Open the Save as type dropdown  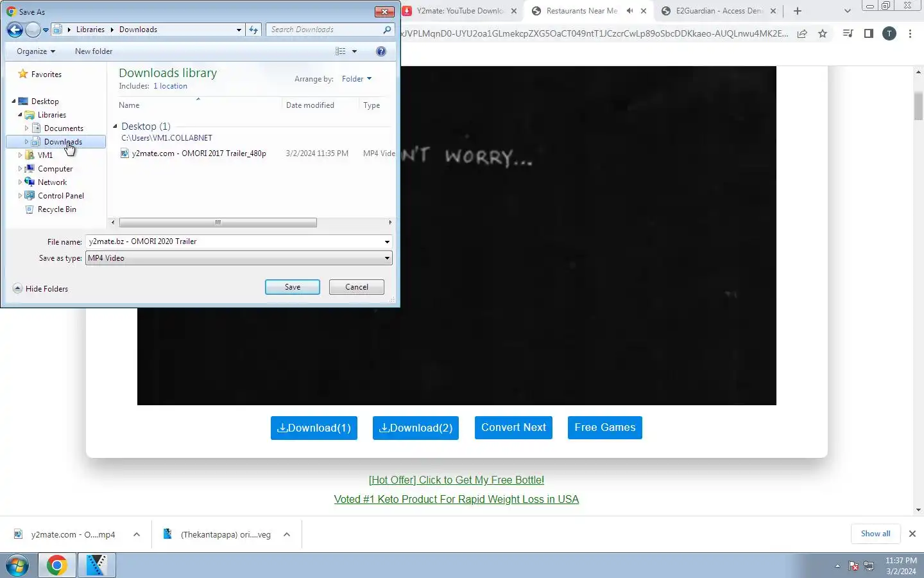239,258
